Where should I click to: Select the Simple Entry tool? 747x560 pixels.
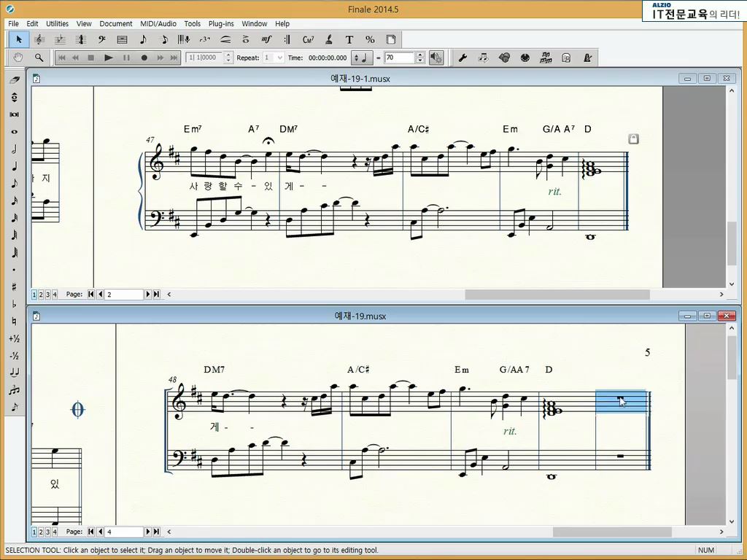(x=143, y=39)
